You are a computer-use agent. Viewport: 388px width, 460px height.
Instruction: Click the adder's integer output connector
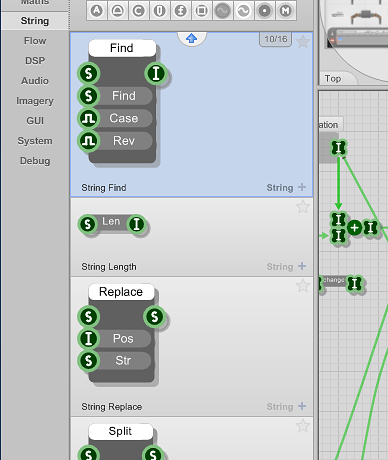[x=370, y=228]
